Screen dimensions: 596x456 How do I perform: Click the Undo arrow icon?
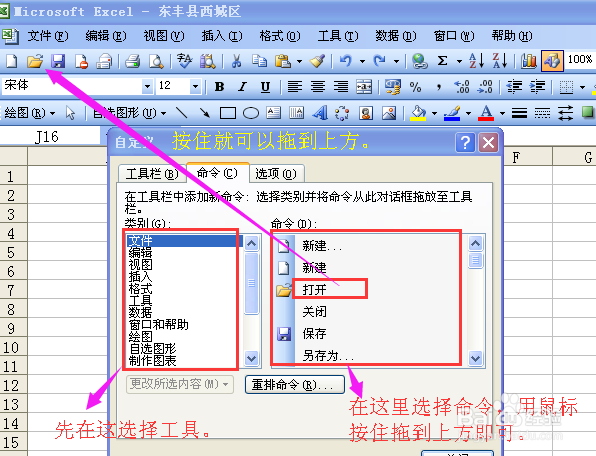[346, 61]
